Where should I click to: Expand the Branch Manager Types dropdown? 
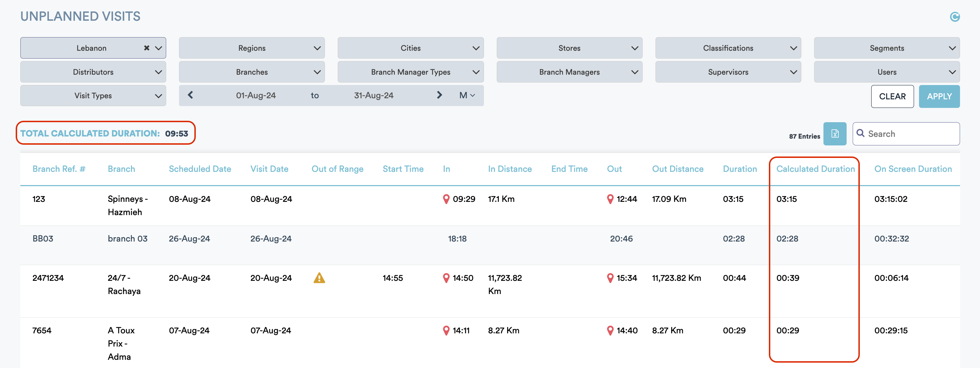click(410, 72)
